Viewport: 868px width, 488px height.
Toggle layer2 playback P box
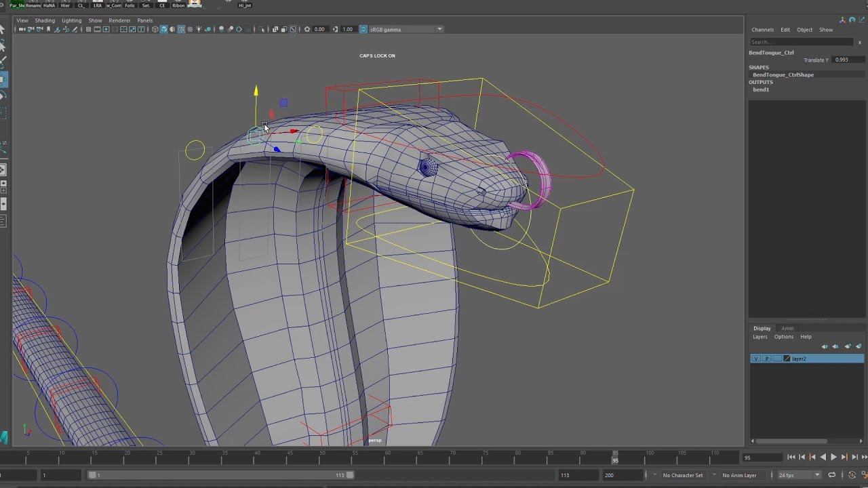click(x=766, y=359)
